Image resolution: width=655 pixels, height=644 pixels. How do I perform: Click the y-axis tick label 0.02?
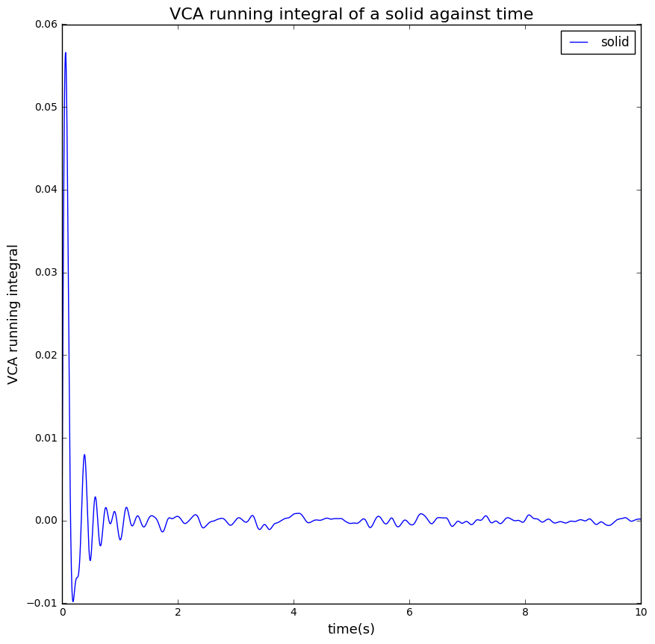pyautogui.click(x=46, y=355)
